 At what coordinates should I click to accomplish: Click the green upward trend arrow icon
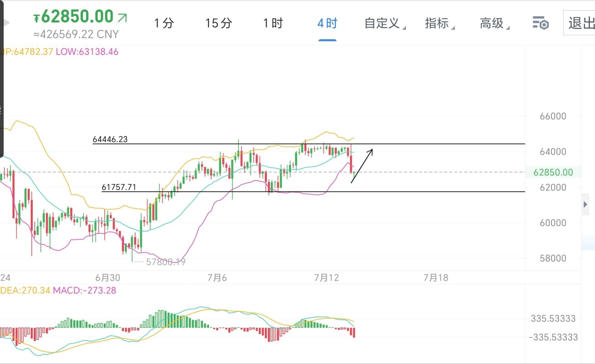point(122,18)
